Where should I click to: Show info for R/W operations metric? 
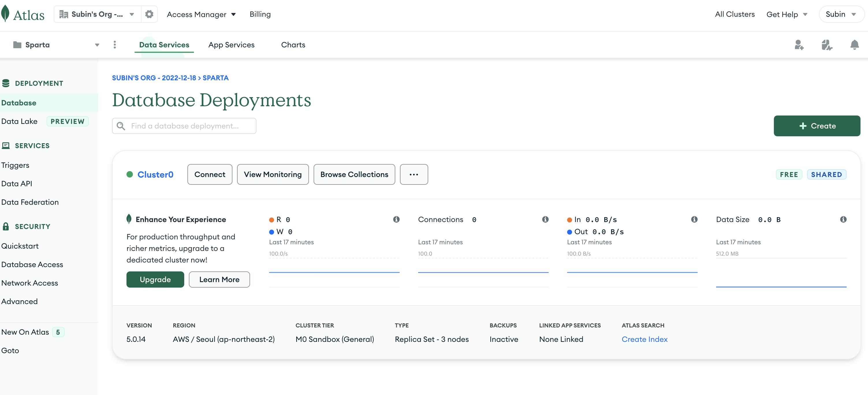[396, 219]
